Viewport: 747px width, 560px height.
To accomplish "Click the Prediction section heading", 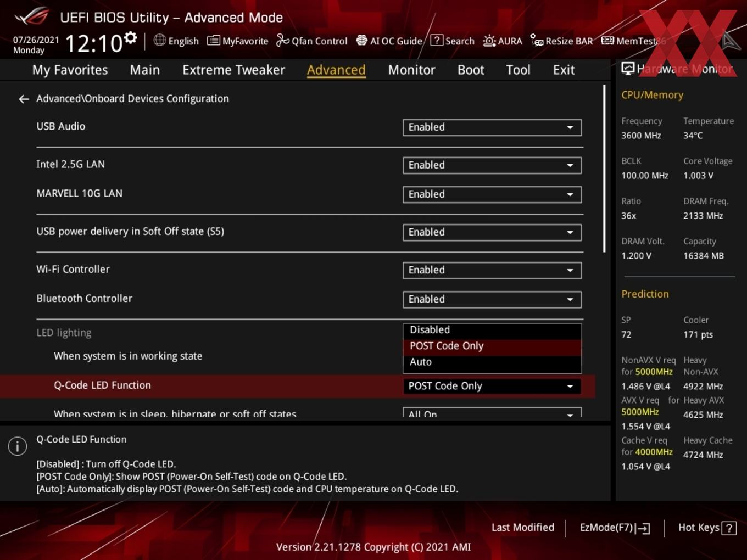I will [645, 294].
